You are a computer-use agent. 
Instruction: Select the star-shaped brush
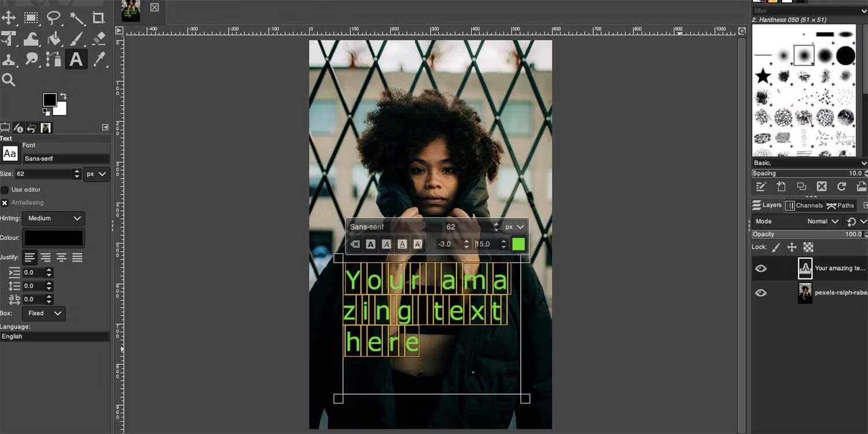[763, 75]
